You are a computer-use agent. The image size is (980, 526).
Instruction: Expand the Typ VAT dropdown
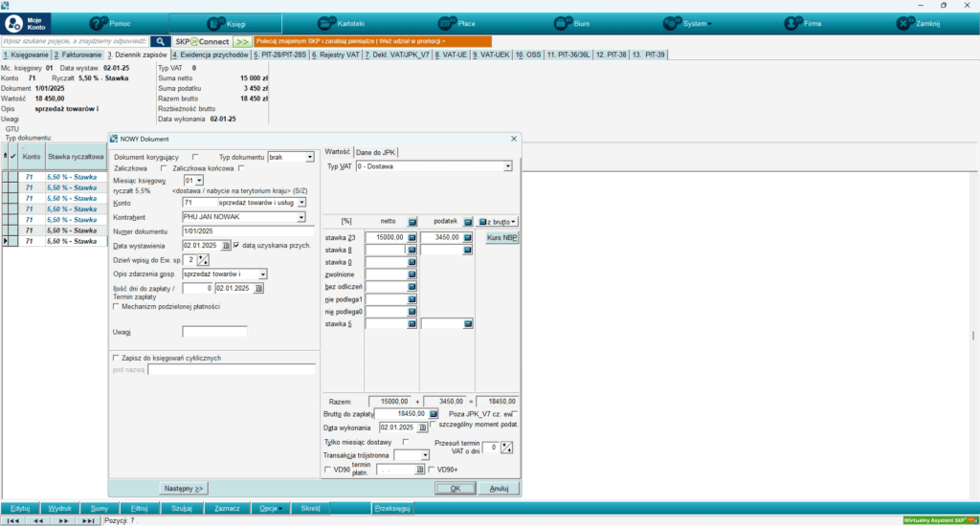[507, 166]
